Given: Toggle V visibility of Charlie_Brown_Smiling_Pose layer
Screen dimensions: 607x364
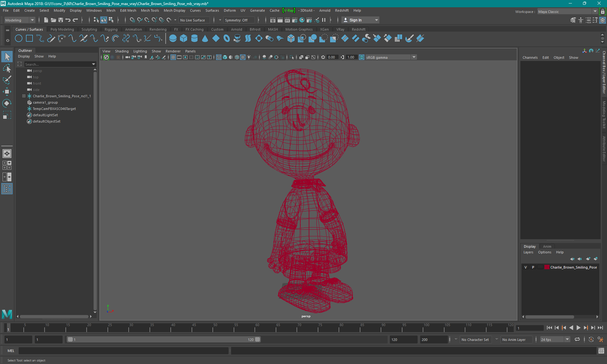Looking at the screenshot, I should [x=526, y=267].
